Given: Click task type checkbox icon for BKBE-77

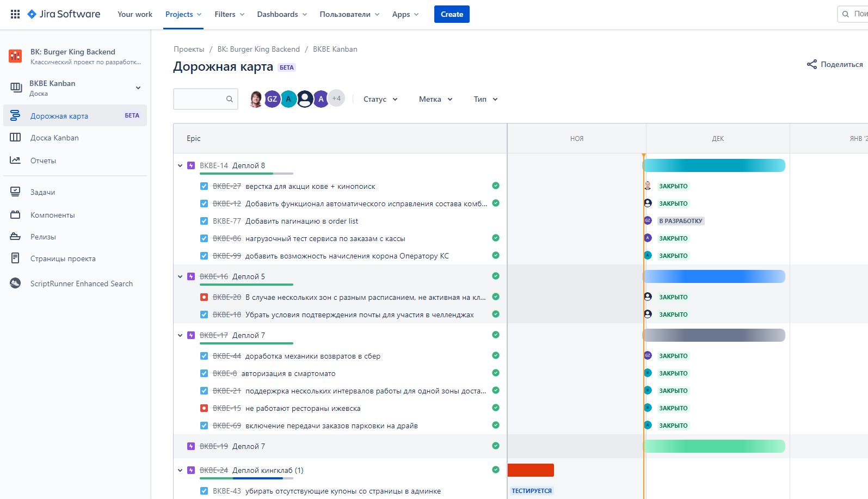Looking at the screenshot, I should 204,221.
